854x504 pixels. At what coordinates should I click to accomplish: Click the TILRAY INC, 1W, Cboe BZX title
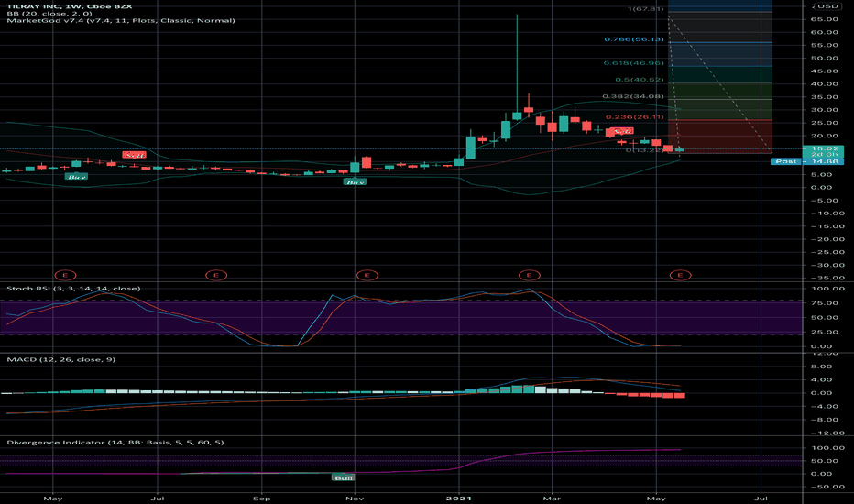[x=69, y=6]
